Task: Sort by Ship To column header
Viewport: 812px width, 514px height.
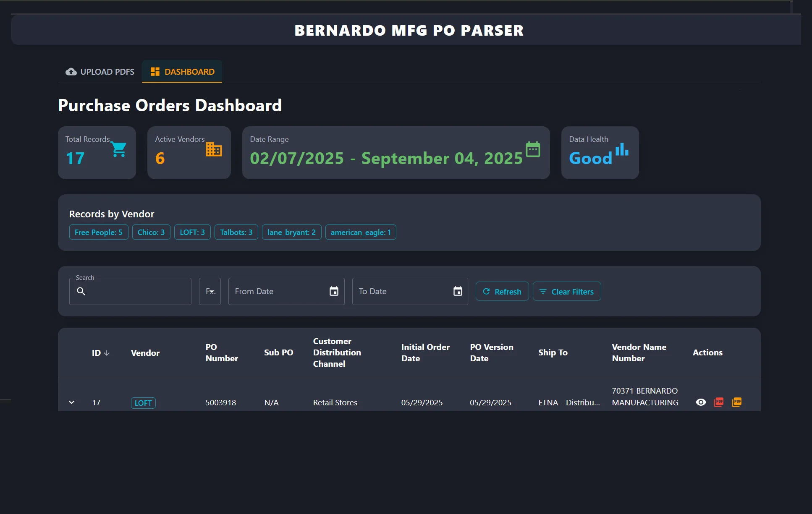Action: [x=553, y=353]
